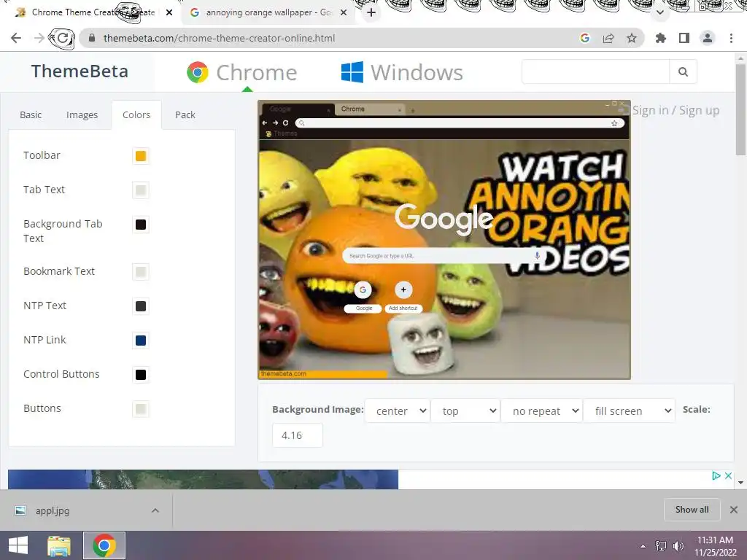
Task: Reload the page with refresh icon
Action: pyautogui.click(x=63, y=38)
